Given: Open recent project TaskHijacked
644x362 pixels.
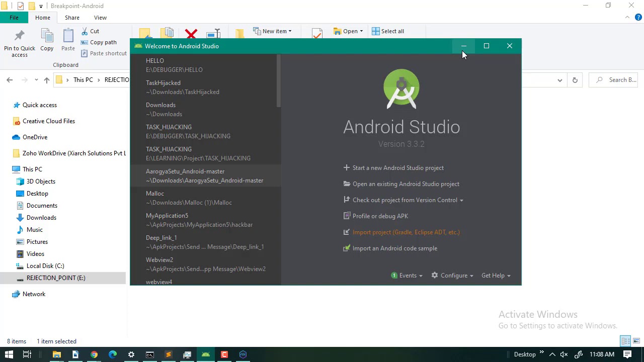Looking at the screenshot, I should click(x=205, y=87).
